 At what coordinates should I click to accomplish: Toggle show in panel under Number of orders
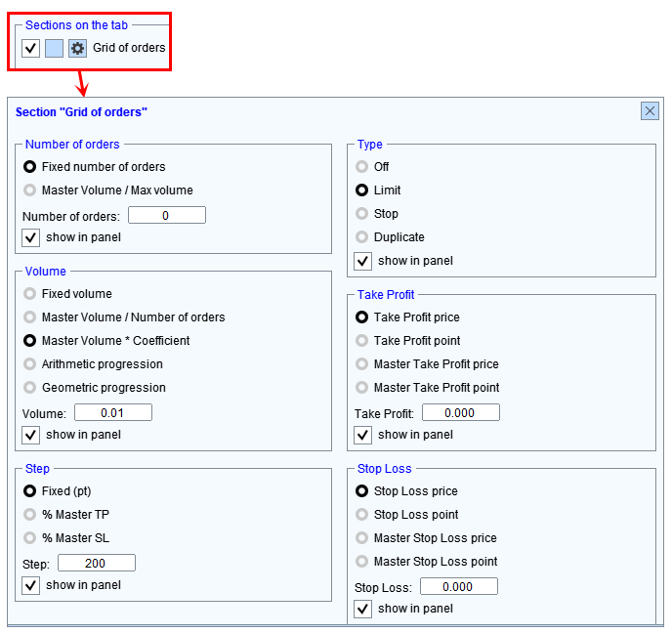[x=31, y=237]
